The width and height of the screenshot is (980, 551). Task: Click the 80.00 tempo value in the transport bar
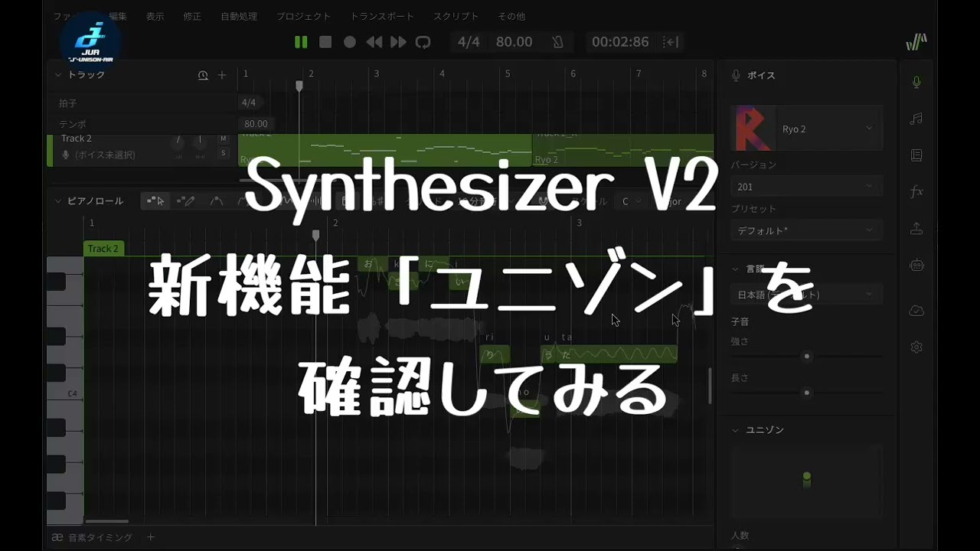coord(514,42)
